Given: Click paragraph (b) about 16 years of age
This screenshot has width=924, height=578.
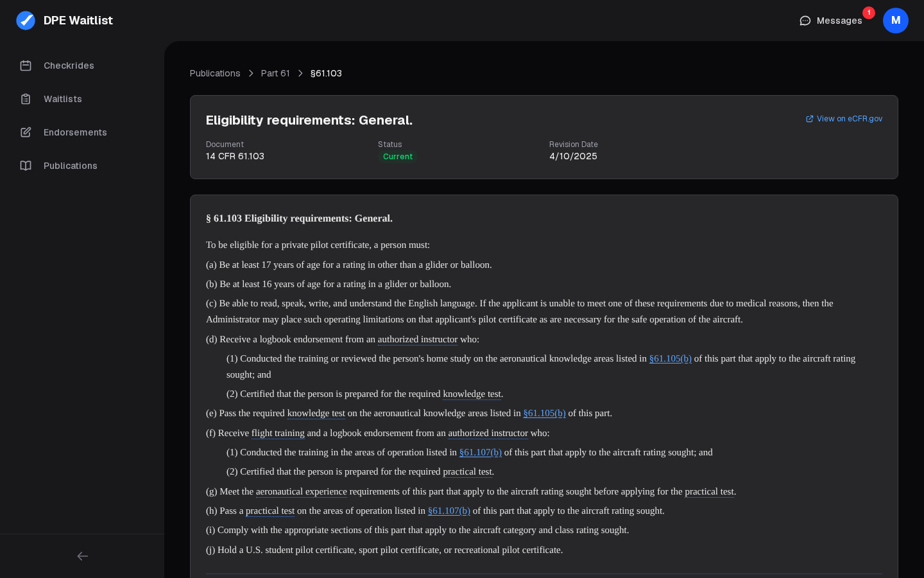Looking at the screenshot, I should 329,284.
